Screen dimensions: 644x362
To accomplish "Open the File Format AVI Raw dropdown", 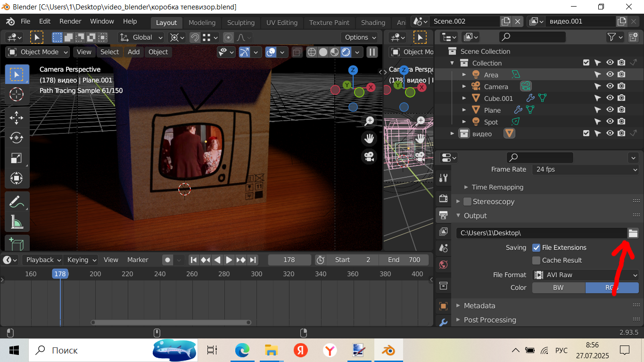I will [585, 275].
